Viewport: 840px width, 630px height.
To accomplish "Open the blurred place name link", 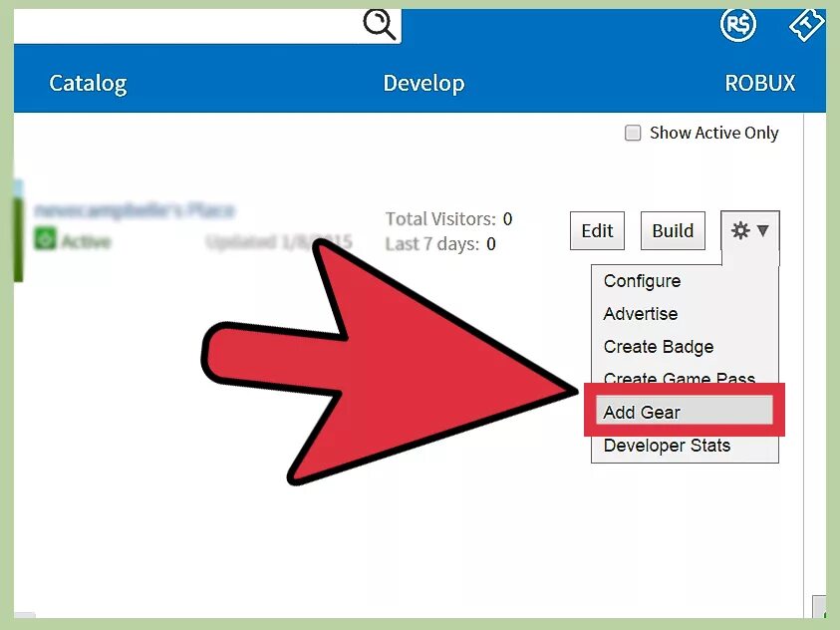I will 135,210.
